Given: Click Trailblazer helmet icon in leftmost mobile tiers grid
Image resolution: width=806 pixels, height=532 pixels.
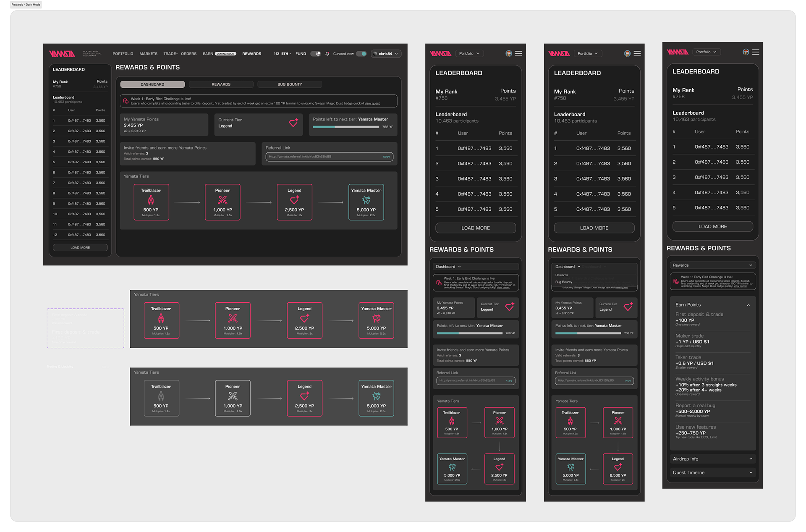Looking at the screenshot, I should [452, 421].
